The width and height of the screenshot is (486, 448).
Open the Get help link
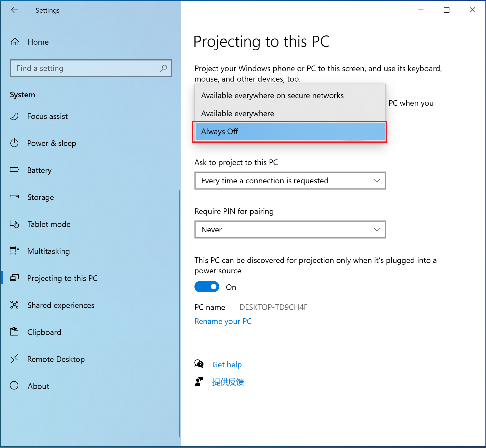227,364
